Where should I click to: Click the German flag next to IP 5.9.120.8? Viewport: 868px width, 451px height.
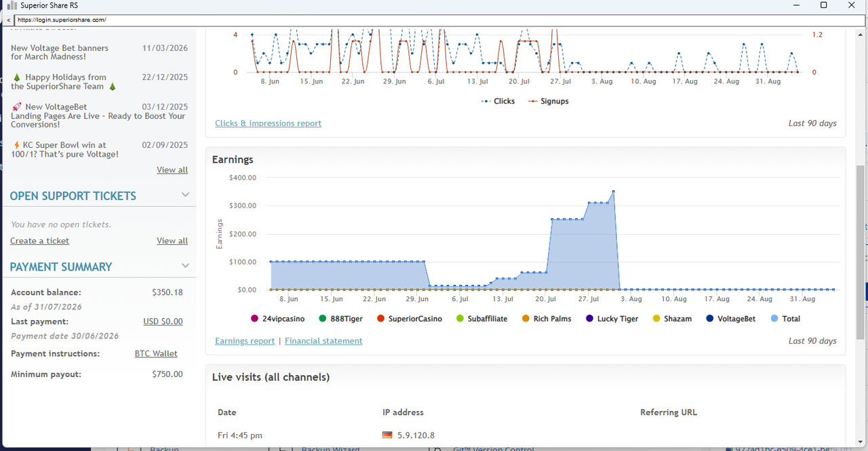[387, 435]
